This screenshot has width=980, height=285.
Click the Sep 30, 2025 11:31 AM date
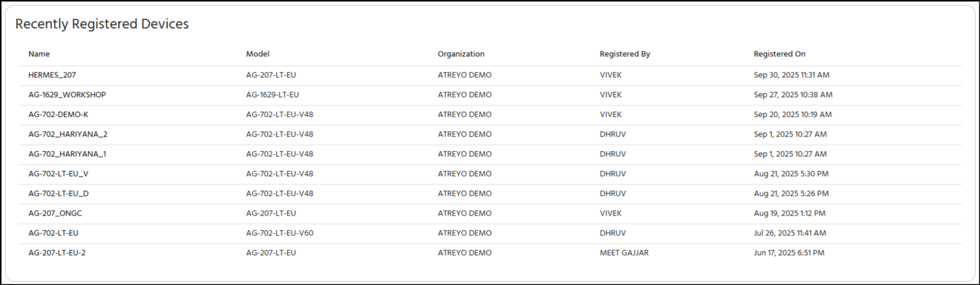click(x=791, y=75)
